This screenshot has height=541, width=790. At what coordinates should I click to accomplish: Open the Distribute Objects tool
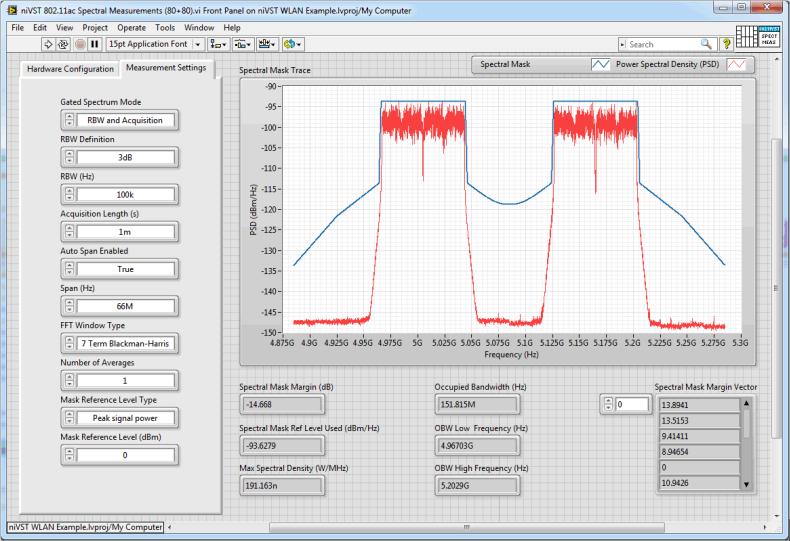[x=242, y=44]
